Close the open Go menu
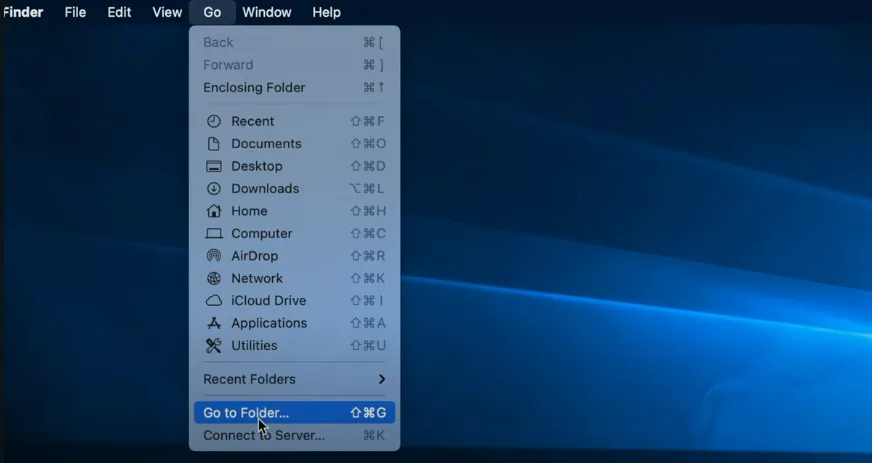 coord(212,12)
